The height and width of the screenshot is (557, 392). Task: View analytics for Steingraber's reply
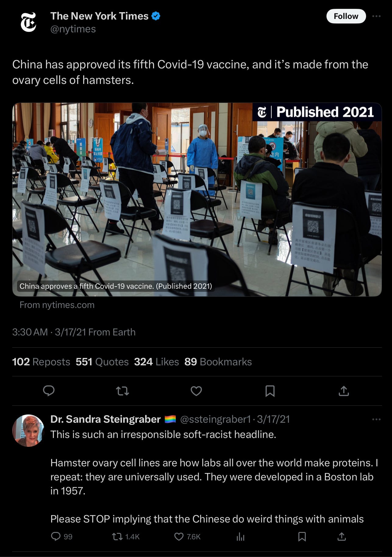tap(241, 537)
